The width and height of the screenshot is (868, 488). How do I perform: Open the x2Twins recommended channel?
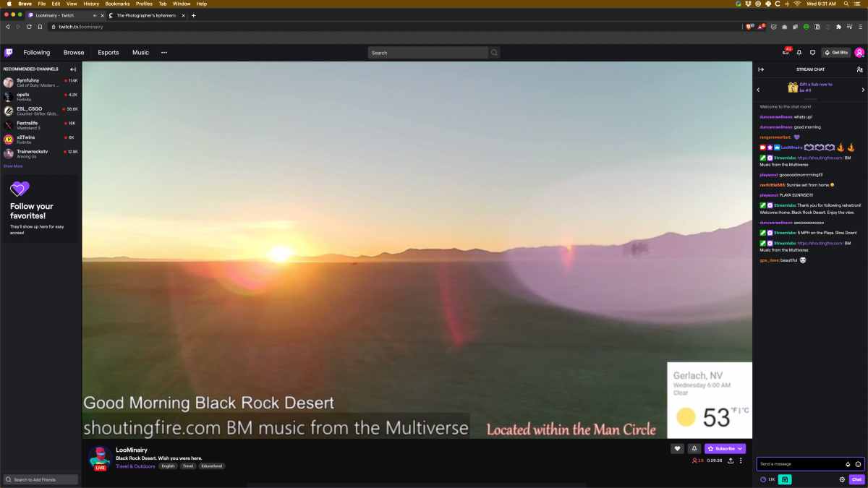[41, 139]
